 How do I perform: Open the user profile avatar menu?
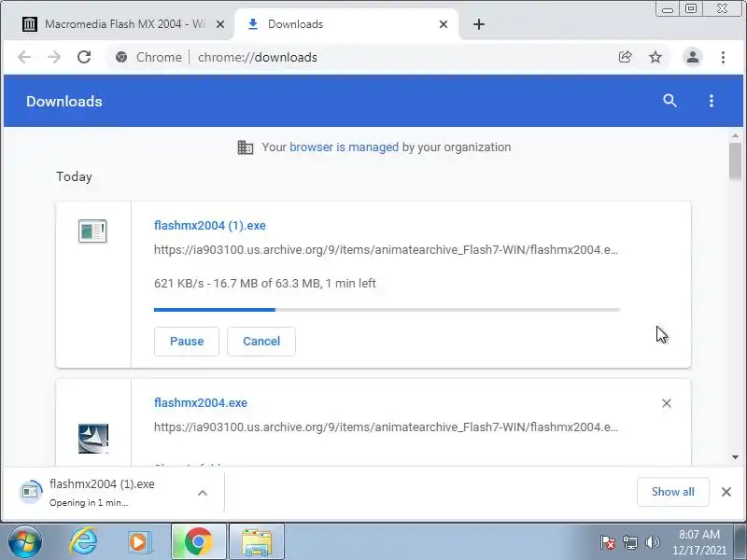tap(693, 57)
